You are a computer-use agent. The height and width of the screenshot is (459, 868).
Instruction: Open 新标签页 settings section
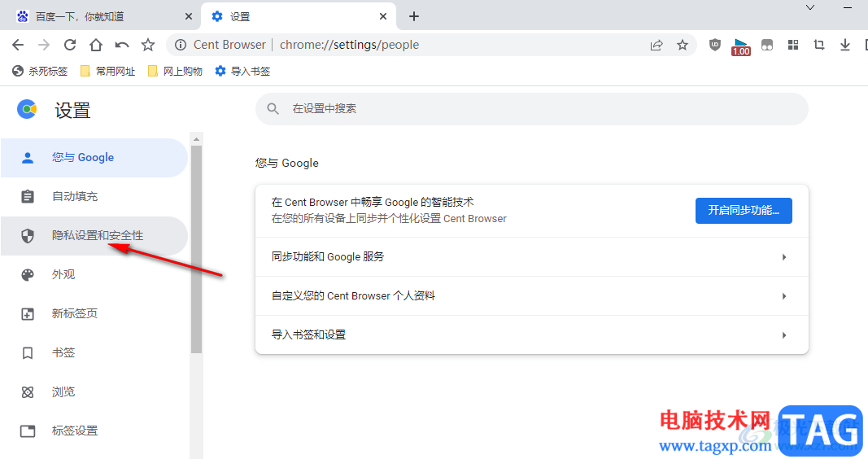(94, 314)
